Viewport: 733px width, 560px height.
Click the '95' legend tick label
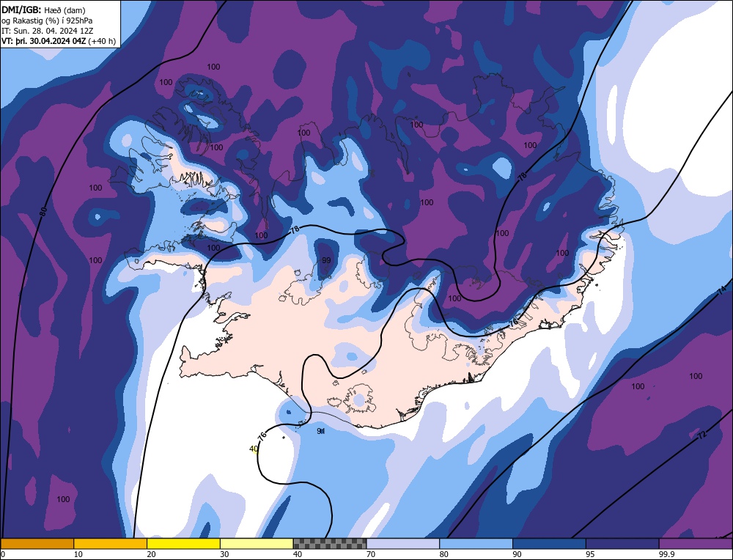tap(590, 554)
